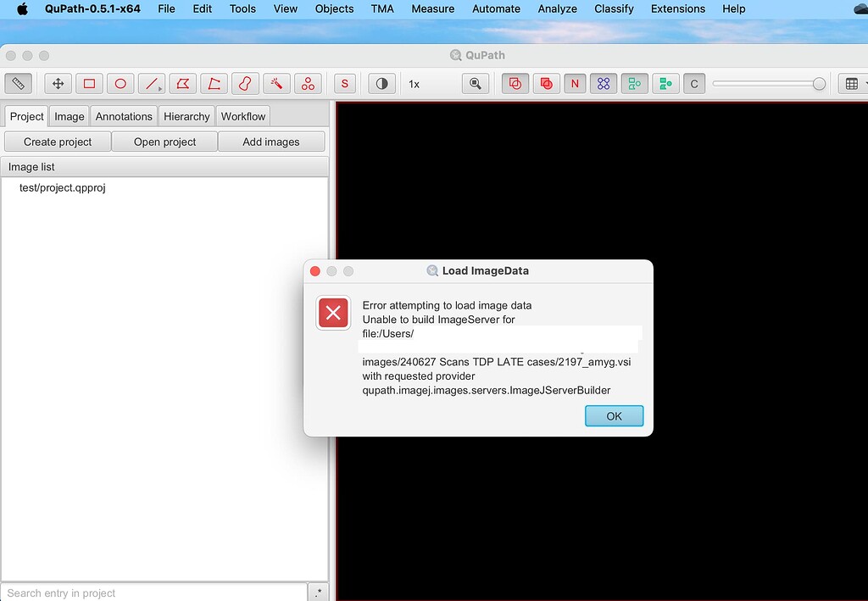Viewport: 868px width, 601px height.
Task: Open the 1x magnification control
Action: 415,83
